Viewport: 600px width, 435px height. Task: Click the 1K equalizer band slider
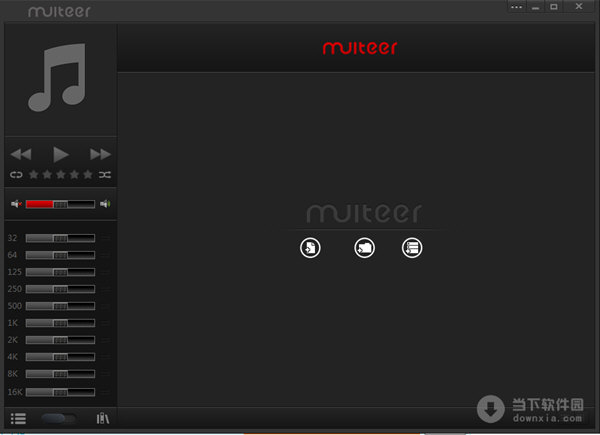click(60, 323)
